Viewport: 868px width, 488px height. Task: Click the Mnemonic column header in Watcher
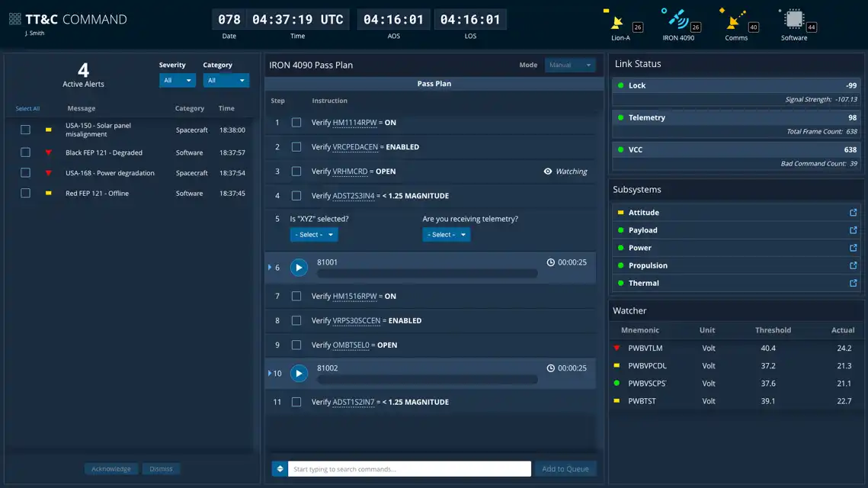tap(640, 330)
